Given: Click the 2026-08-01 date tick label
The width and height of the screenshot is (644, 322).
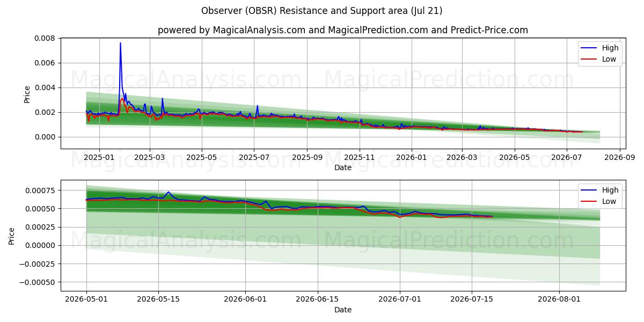Looking at the screenshot, I should coord(559,300).
